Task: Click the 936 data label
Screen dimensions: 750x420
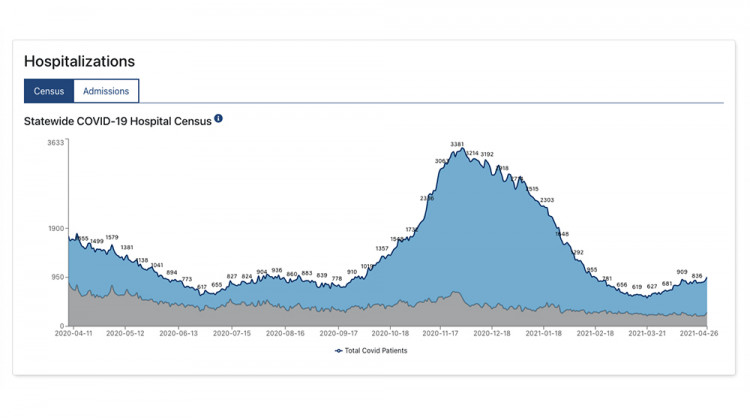Action: click(x=276, y=270)
